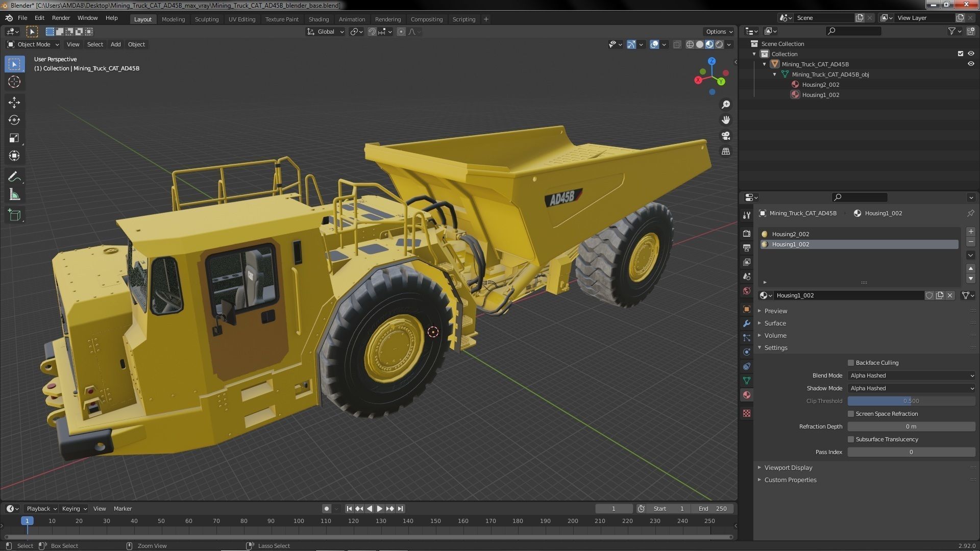Open the File menu

pyautogui.click(x=22, y=18)
